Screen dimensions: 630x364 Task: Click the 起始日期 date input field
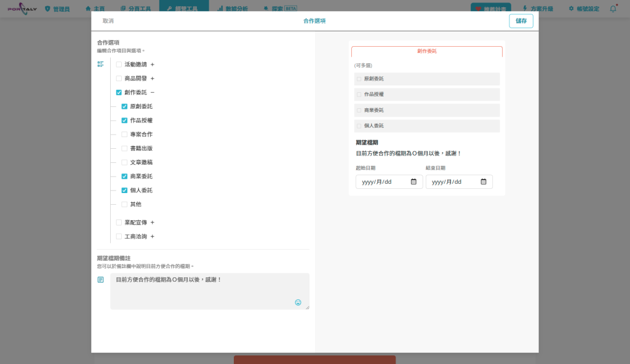381,181
